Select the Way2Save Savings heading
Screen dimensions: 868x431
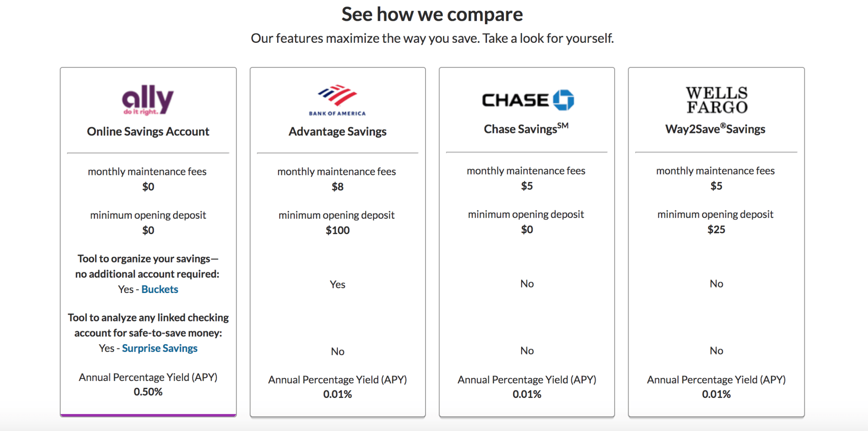(715, 129)
